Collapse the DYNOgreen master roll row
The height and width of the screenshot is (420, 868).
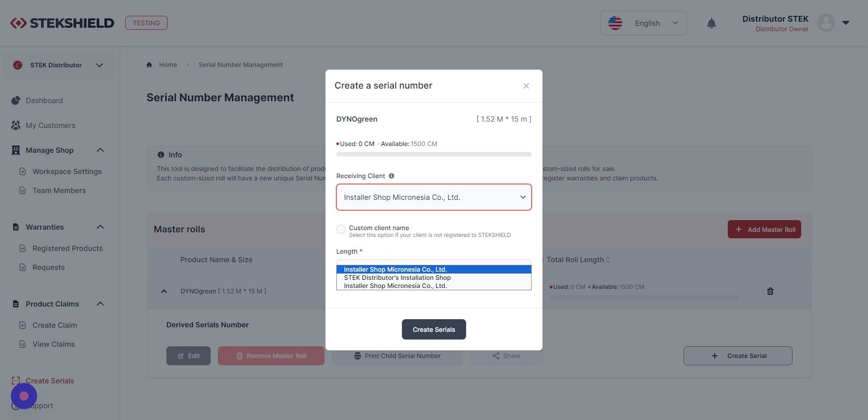pyautogui.click(x=164, y=291)
